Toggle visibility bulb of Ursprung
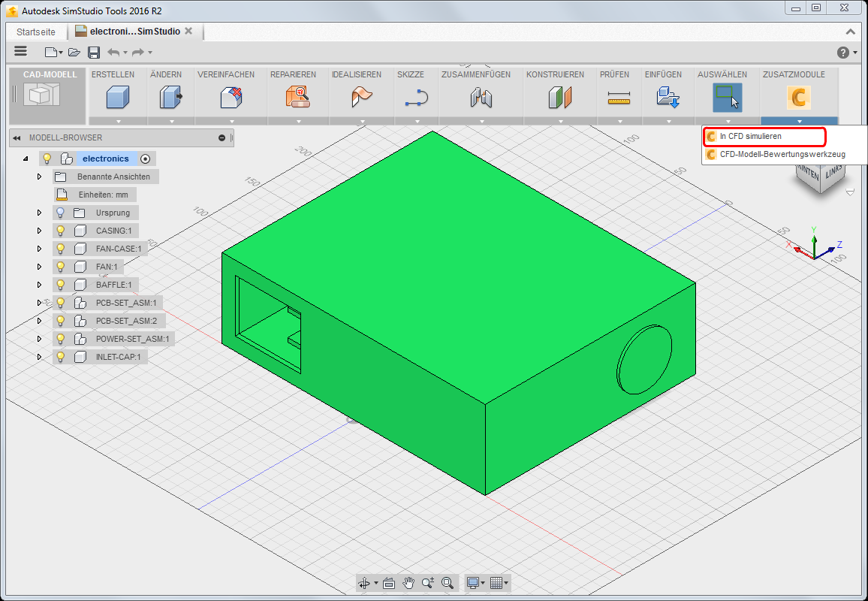Screen dimensions: 868x601 tap(60, 213)
